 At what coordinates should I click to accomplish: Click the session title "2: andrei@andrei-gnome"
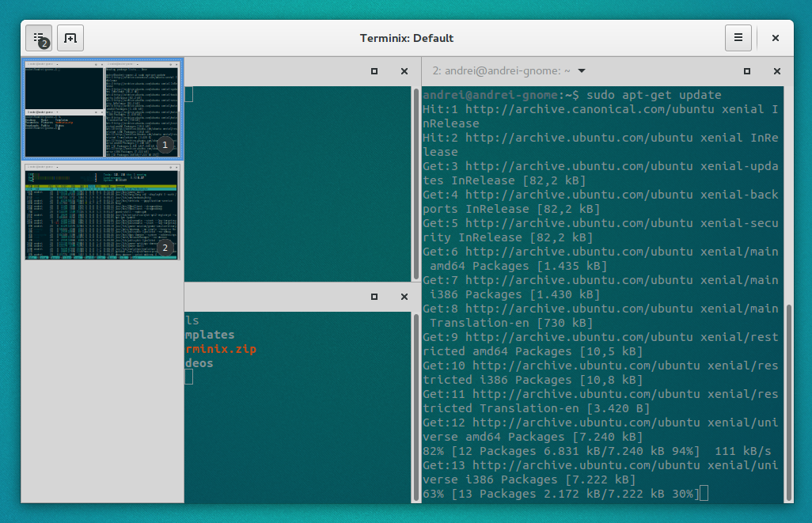[500, 70]
